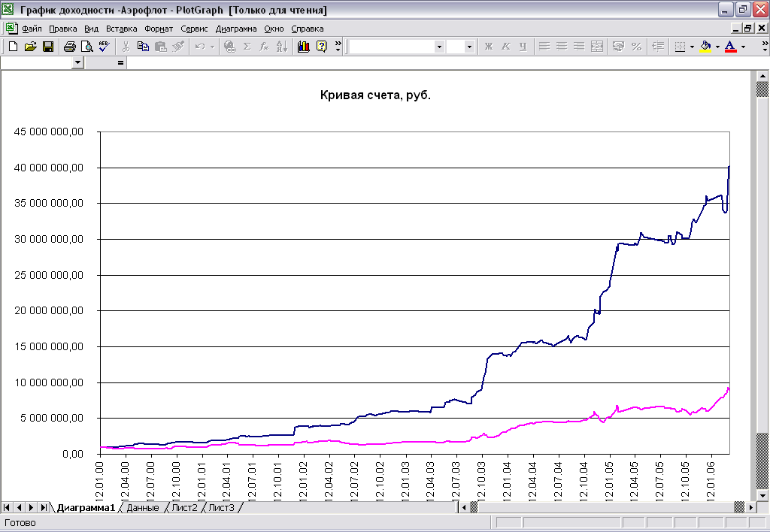Screen dimensions: 770x532
Task: Switch to the Данные sheet tab
Action: (143, 507)
